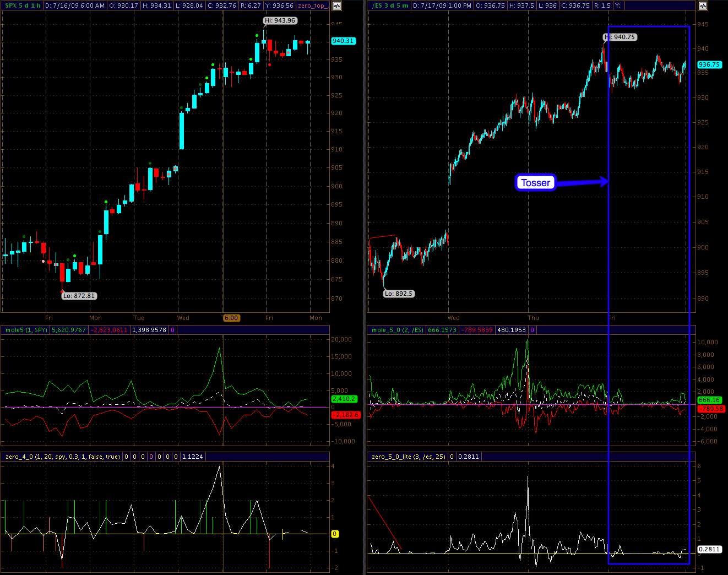Open zero_5_0_lite study label

[x=408, y=457]
